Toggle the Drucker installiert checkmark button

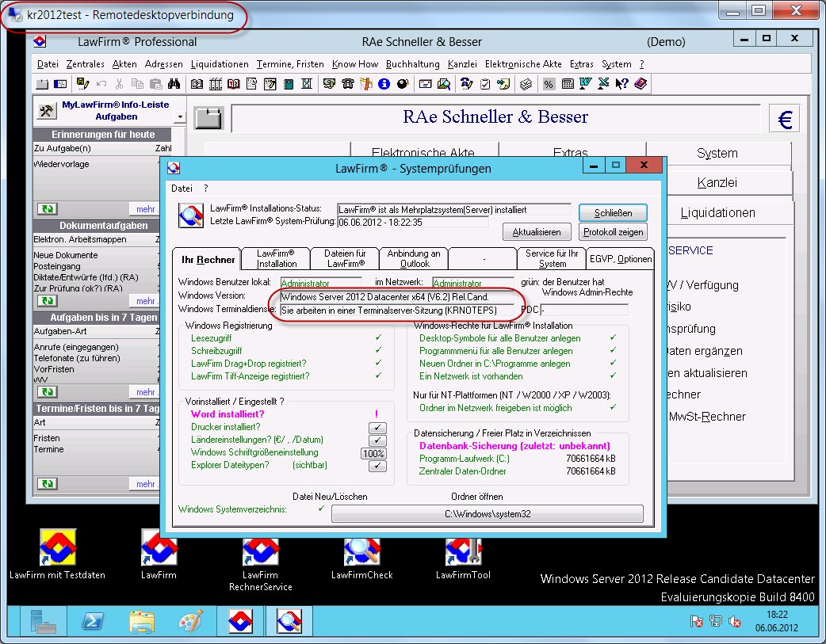coord(377,428)
